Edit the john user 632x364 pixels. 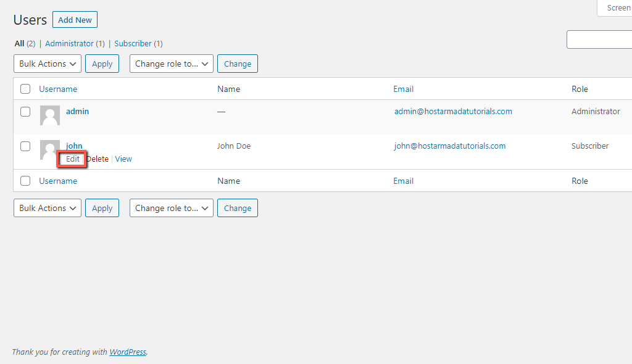(73, 159)
